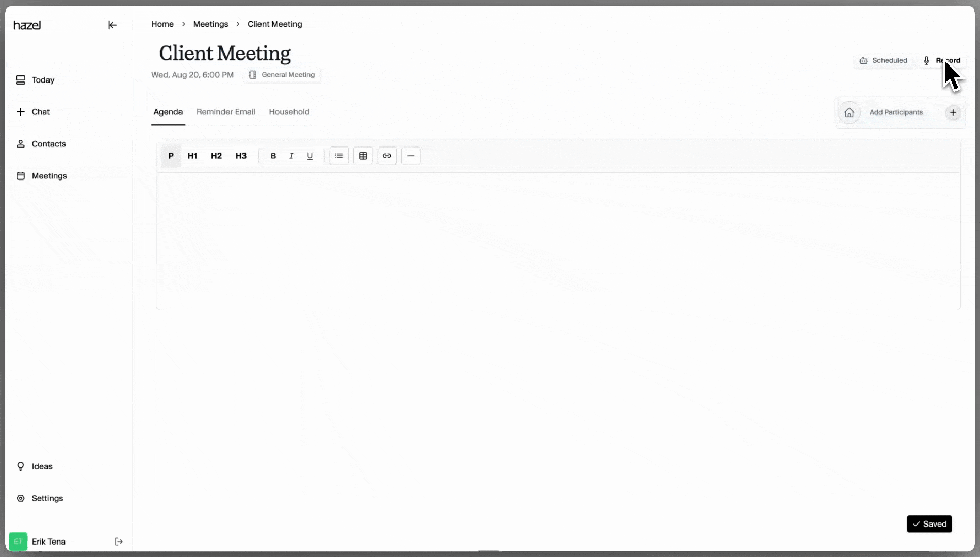
Task: Select the H2 heading style
Action: pyautogui.click(x=216, y=156)
